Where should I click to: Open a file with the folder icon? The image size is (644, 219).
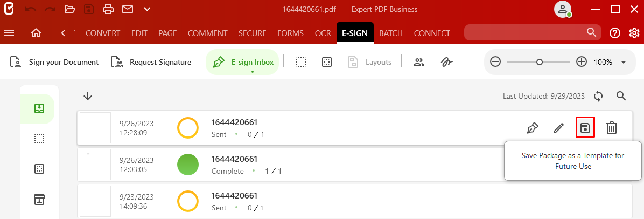pyautogui.click(x=70, y=9)
